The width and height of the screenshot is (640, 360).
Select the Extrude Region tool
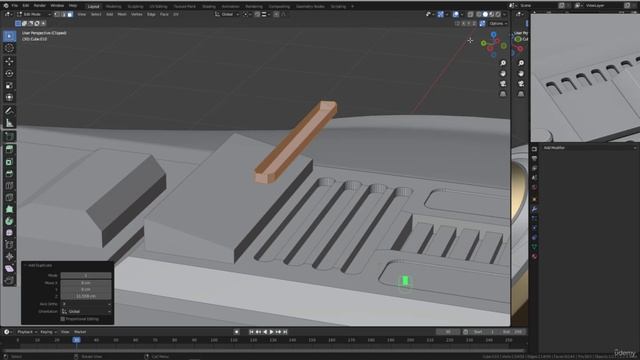tap(9, 150)
